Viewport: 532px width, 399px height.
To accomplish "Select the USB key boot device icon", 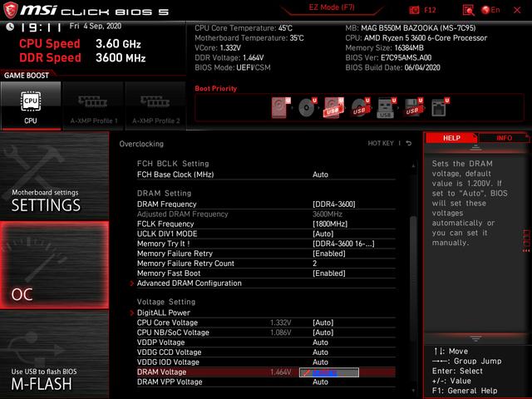I will click(x=387, y=107).
